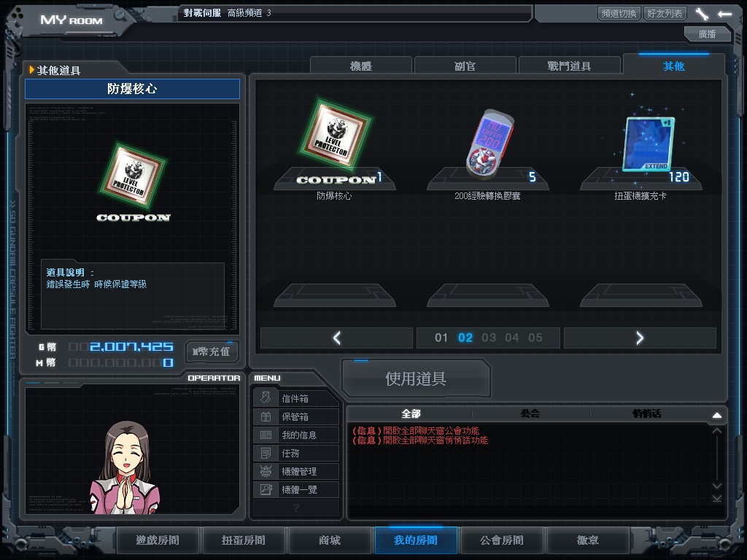Click the M幣 balance value 0
Viewport: 747px width, 560px height.
point(169,363)
